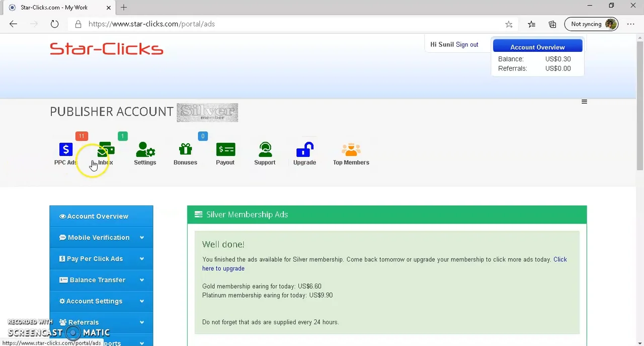
Task: Open the PPC Ads dollar icon
Action: tap(65, 150)
